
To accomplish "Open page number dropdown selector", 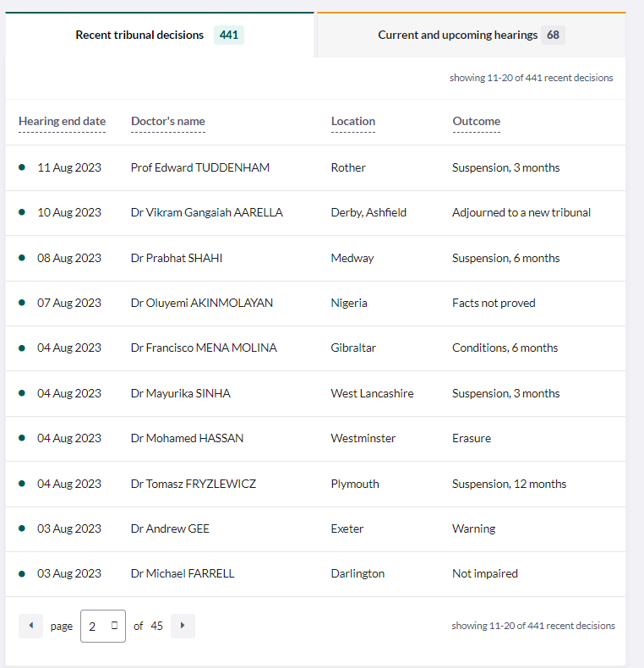I will [x=103, y=627].
